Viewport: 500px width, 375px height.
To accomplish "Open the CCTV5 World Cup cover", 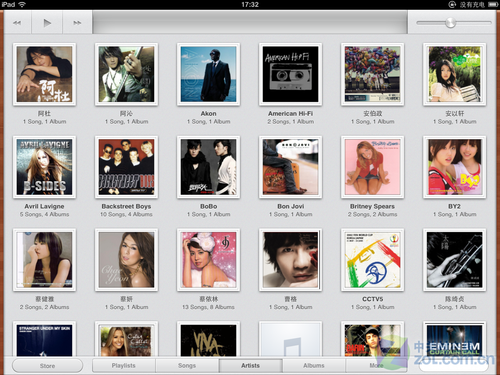I will coord(372,260).
